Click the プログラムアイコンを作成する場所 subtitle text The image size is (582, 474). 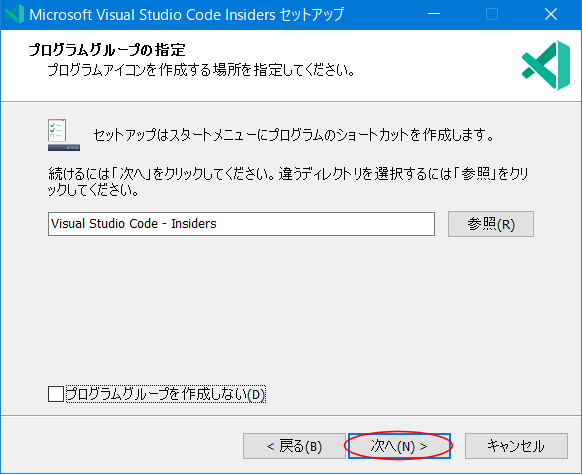[x=201, y=70]
